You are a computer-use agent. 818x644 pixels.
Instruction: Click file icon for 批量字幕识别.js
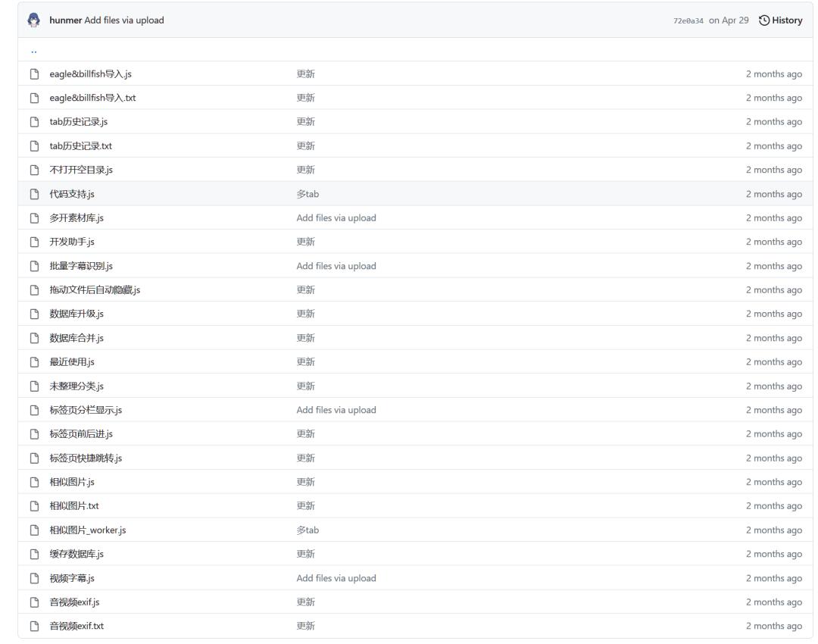[x=34, y=266]
